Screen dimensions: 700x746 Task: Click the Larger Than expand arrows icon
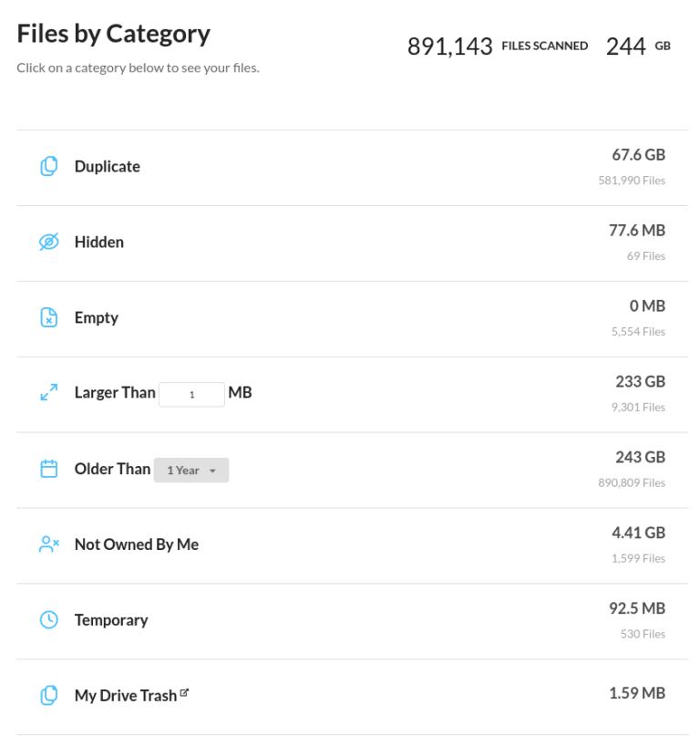(x=49, y=393)
